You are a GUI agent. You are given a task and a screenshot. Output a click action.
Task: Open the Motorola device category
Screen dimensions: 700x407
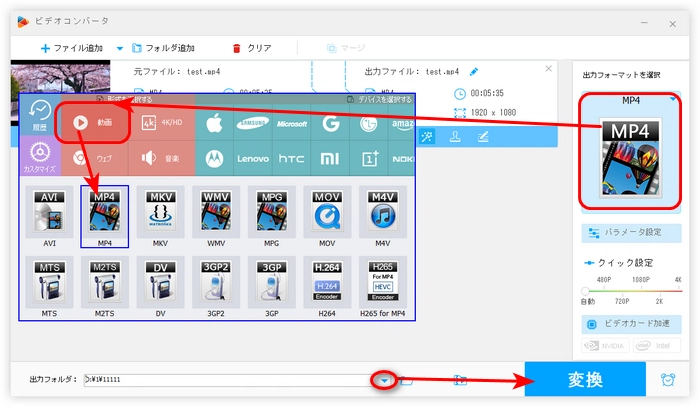click(x=211, y=158)
